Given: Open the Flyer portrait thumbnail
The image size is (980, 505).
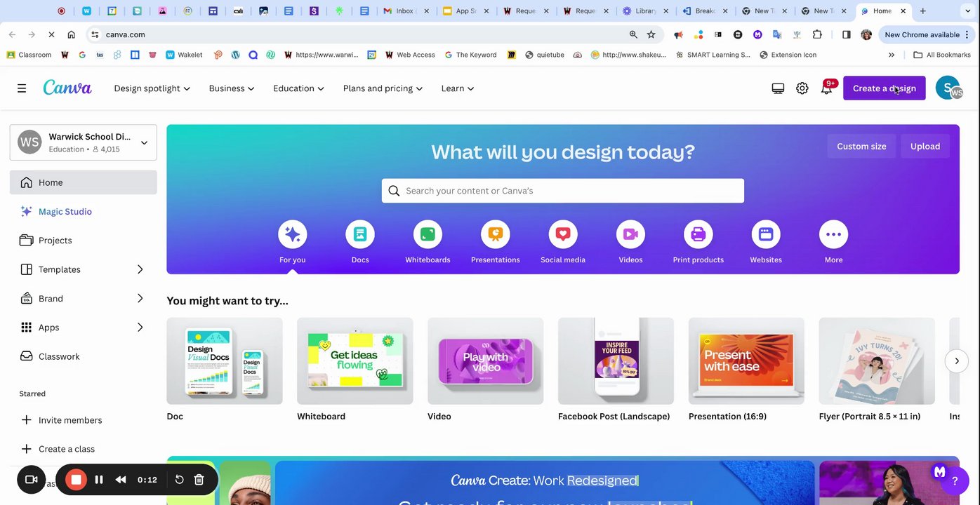Looking at the screenshot, I should click(x=877, y=361).
